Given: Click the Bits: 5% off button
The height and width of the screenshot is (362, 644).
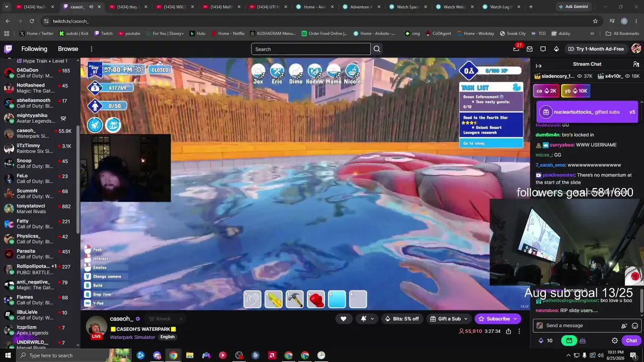Looking at the screenshot, I should (401, 319).
